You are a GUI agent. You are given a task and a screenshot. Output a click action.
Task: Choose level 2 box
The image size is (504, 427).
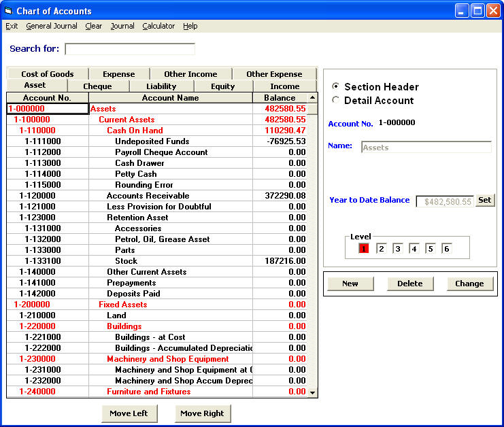tap(381, 249)
